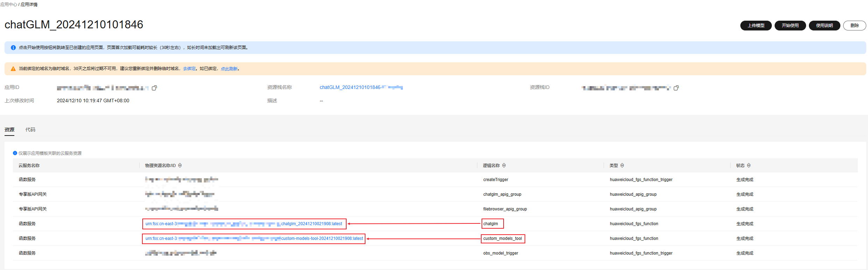Click the 上传模型 button
This screenshot has width=868, height=270.
[x=756, y=26]
